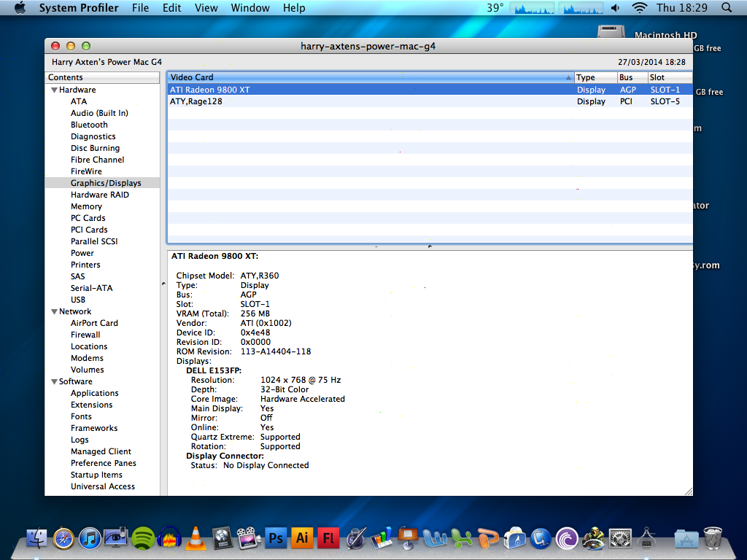Viewport: 747px width, 560px height.
Task: Open the monitor-shaped dock icon
Action: (x=116, y=539)
